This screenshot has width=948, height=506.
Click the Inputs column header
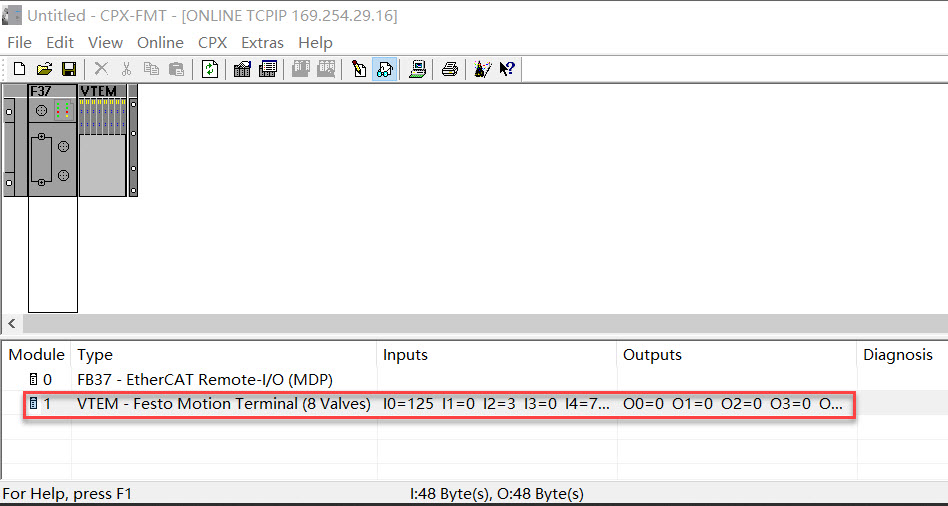click(x=496, y=355)
